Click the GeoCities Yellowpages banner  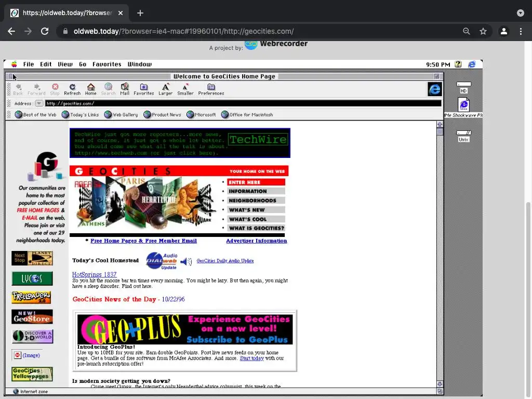32,374
